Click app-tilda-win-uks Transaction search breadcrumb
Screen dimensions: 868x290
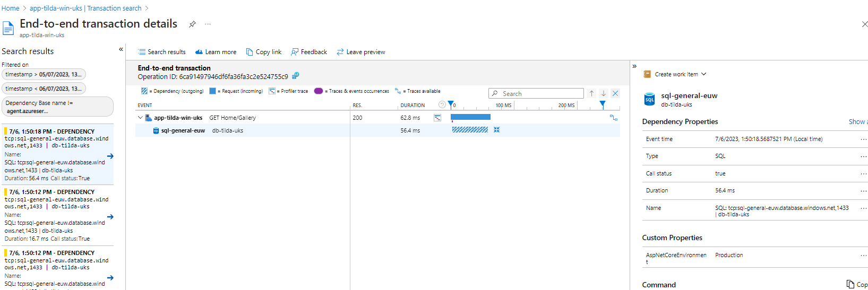[85, 8]
